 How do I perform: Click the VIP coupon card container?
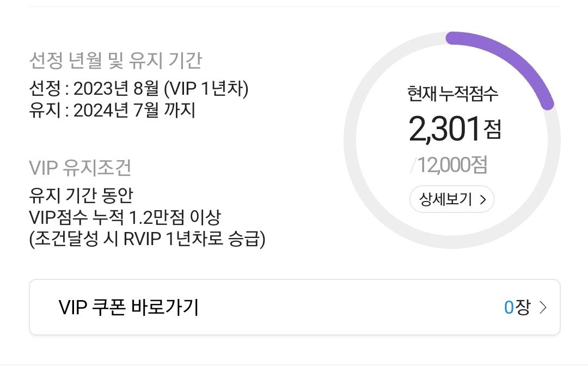tap(294, 307)
